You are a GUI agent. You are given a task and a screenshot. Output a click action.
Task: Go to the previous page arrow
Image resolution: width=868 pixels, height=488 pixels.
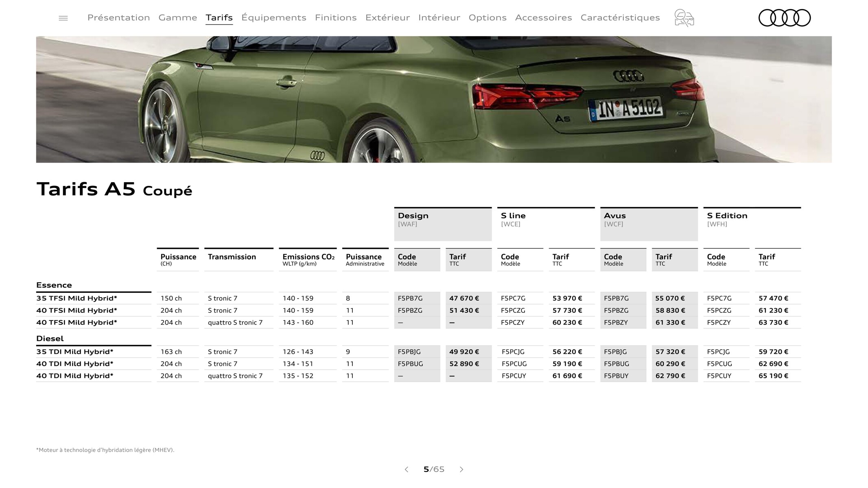407,469
